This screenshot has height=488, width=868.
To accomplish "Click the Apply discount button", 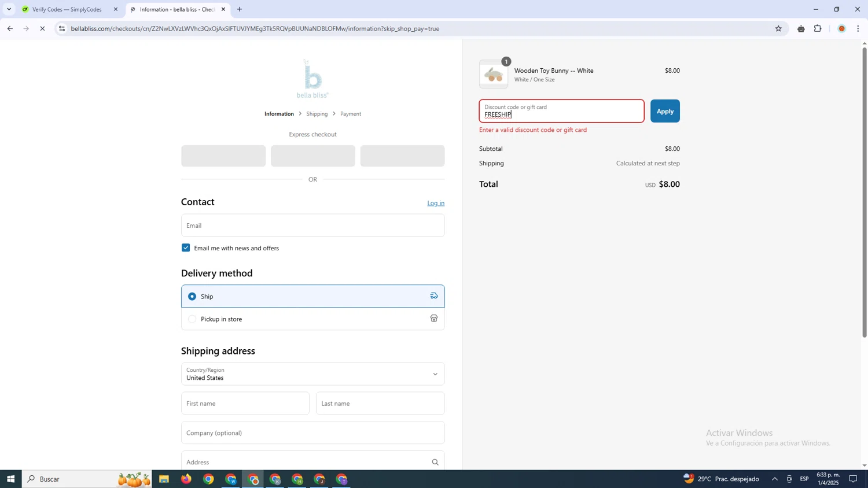I will 665,111.
